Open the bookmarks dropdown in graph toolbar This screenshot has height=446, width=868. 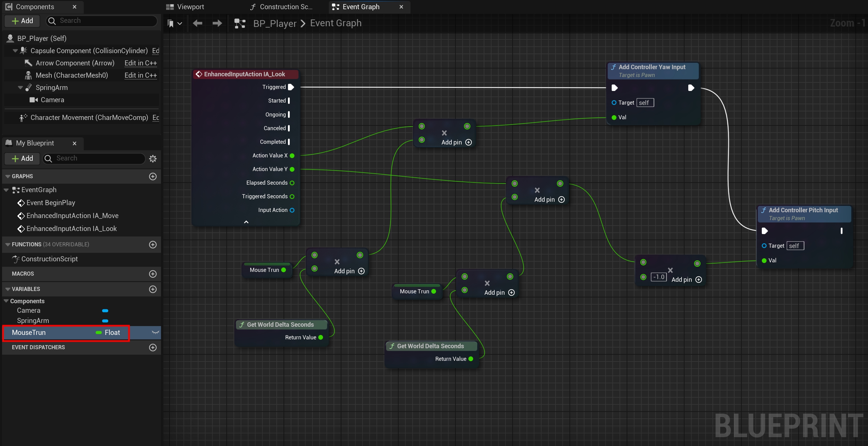coord(175,23)
